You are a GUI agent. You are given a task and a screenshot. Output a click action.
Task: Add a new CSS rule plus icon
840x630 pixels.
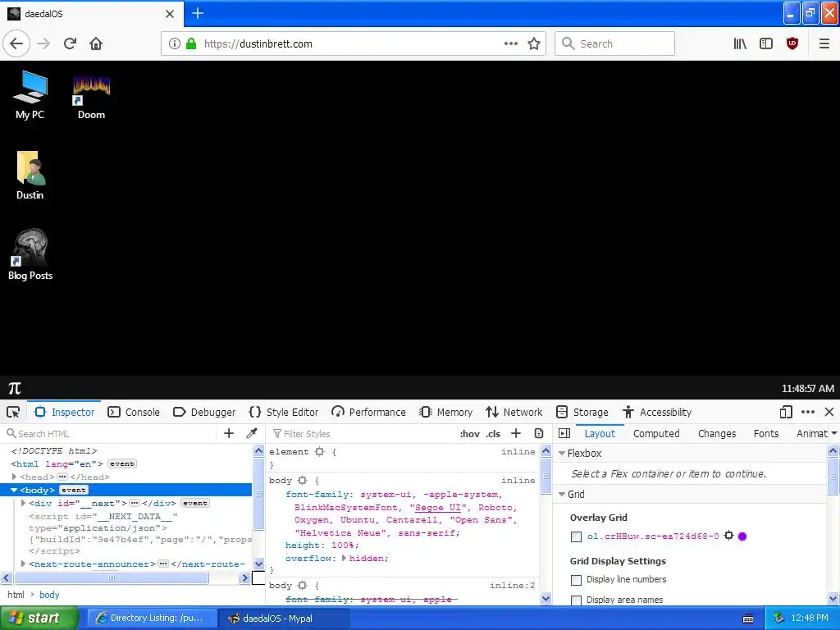click(516, 433)
